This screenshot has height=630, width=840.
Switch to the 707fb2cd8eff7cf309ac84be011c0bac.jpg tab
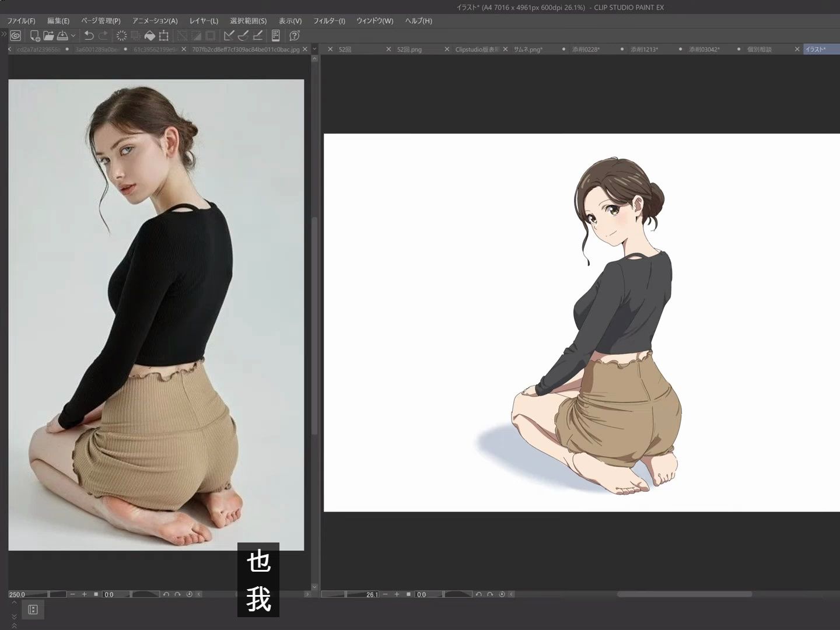pyautogui.click(x=246, y=50)
